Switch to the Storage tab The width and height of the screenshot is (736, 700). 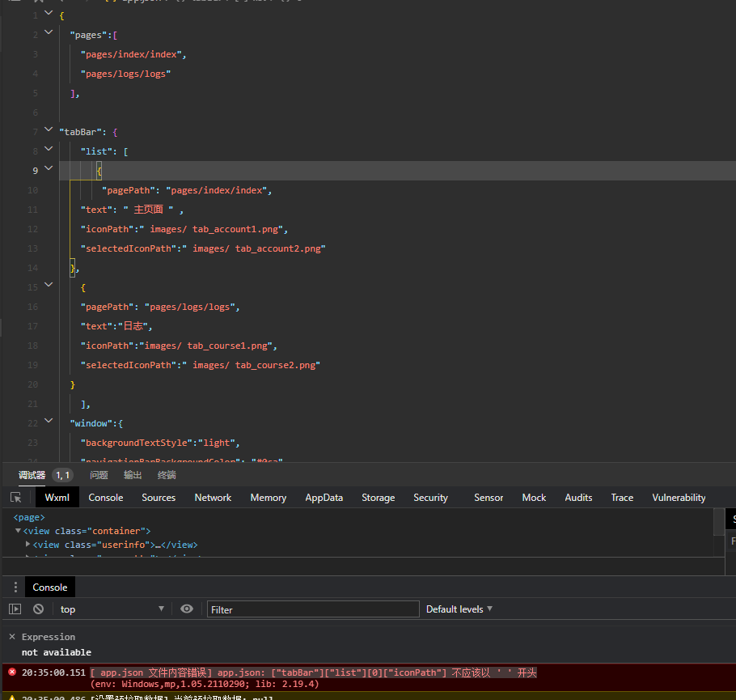pyautogui.click(x=378, y=498)
